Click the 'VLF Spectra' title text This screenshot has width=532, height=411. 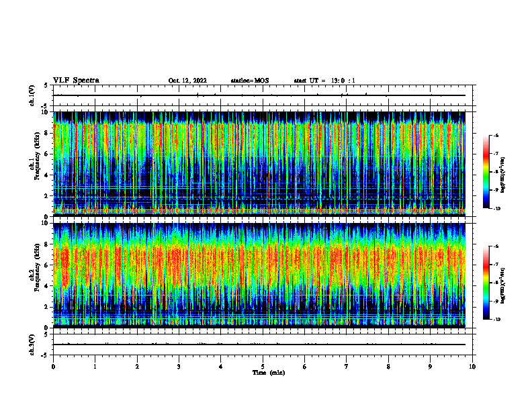pyautogui.click(x=76, y=81)
